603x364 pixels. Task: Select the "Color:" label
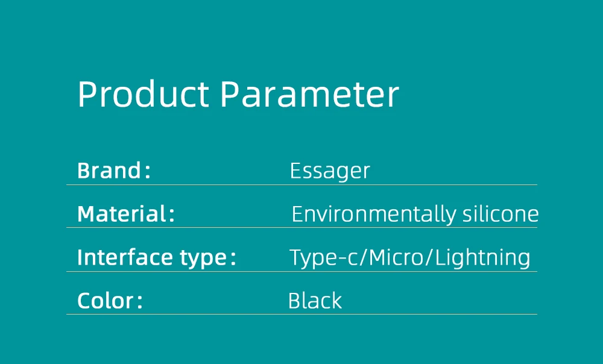(x=110, y=301)
